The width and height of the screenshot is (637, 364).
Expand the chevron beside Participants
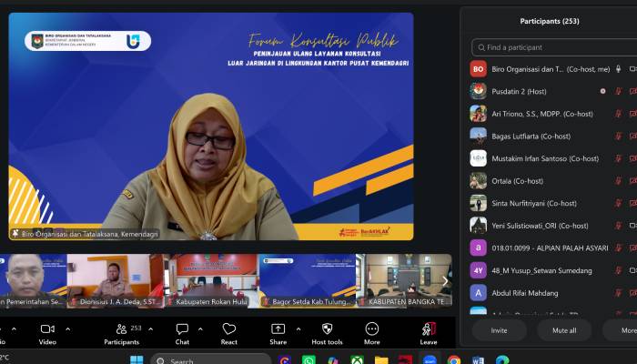tap(151, 329)
